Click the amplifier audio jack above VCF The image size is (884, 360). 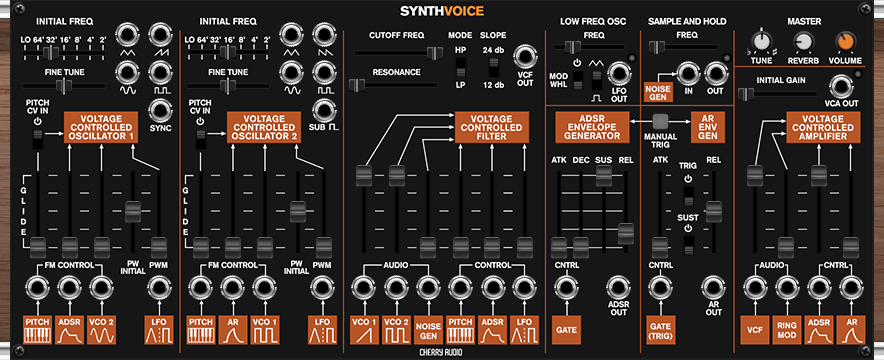754,288
